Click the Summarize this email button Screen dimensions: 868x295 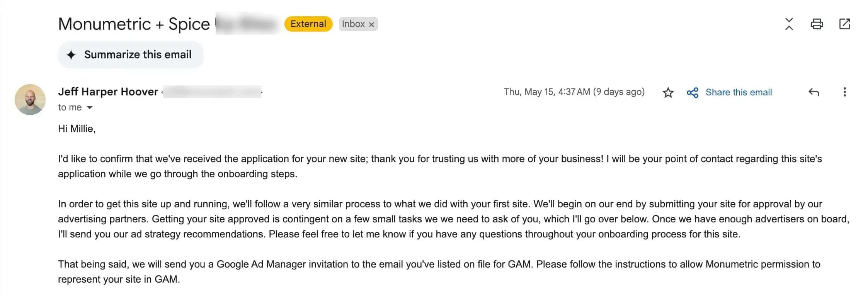pyautogui.click(x=131, y=55)
